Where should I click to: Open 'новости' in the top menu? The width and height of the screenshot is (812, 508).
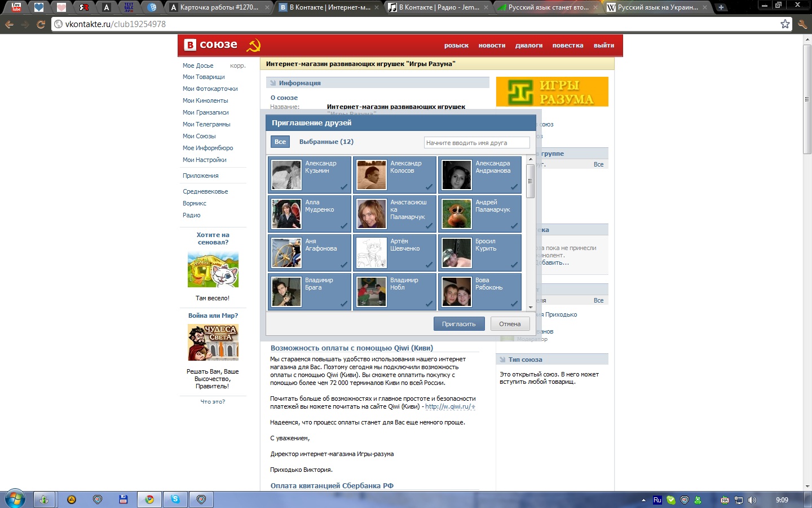pos(492,46)
